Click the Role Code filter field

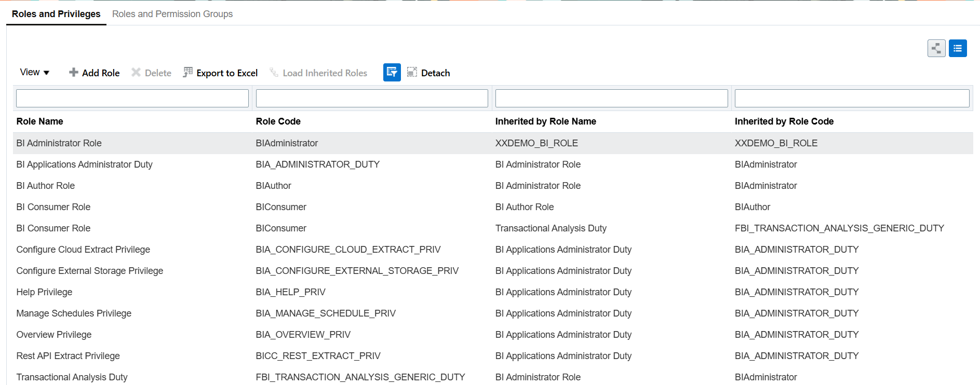point(372,99)
